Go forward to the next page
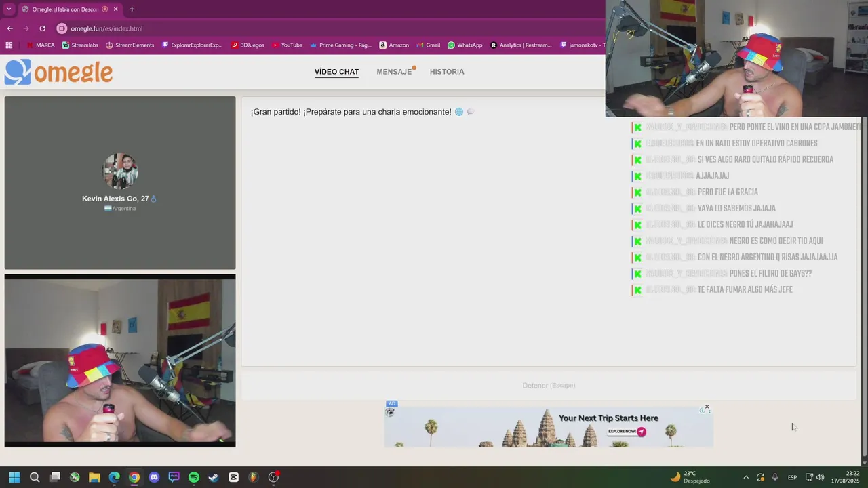This screenshot has height=488, width=868. pyautogui.click(x=26, y=28)
